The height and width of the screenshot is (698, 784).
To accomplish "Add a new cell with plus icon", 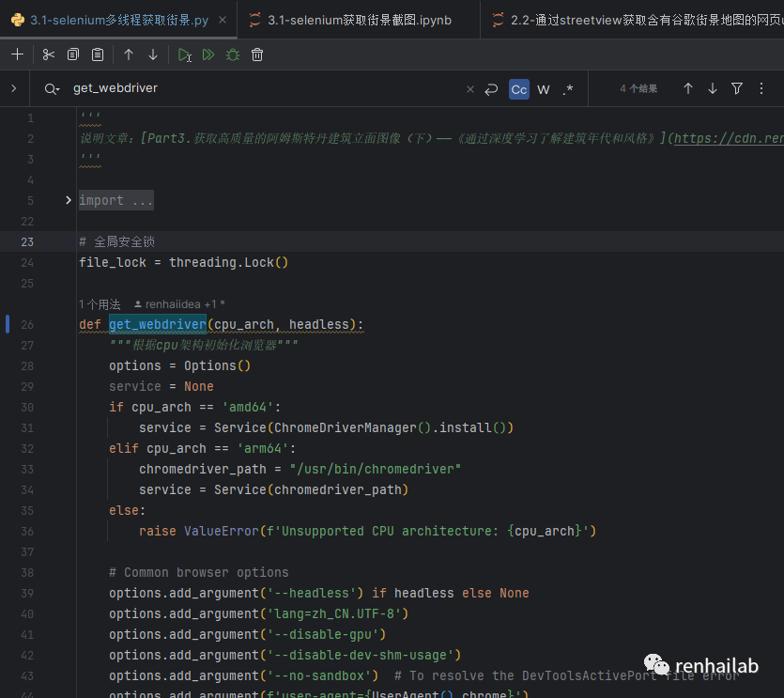I will [x=18, y=54].
